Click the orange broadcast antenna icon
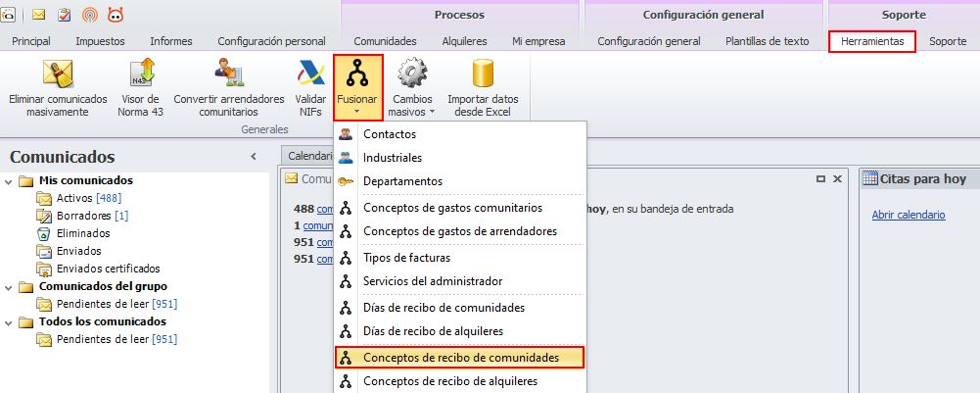This screenshot has height=393, width=980. click(90, 14)
